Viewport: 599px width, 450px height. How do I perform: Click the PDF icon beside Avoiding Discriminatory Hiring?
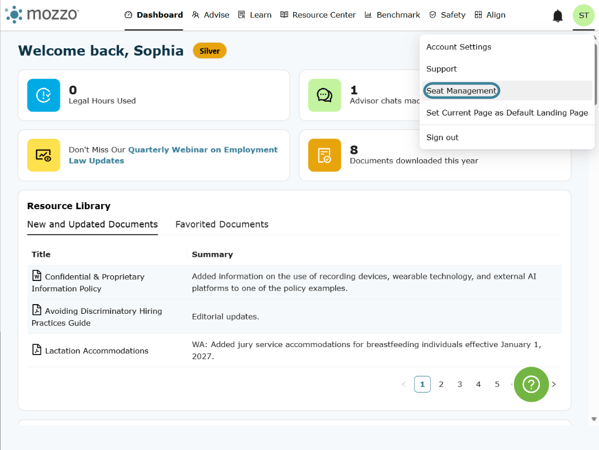37,309
